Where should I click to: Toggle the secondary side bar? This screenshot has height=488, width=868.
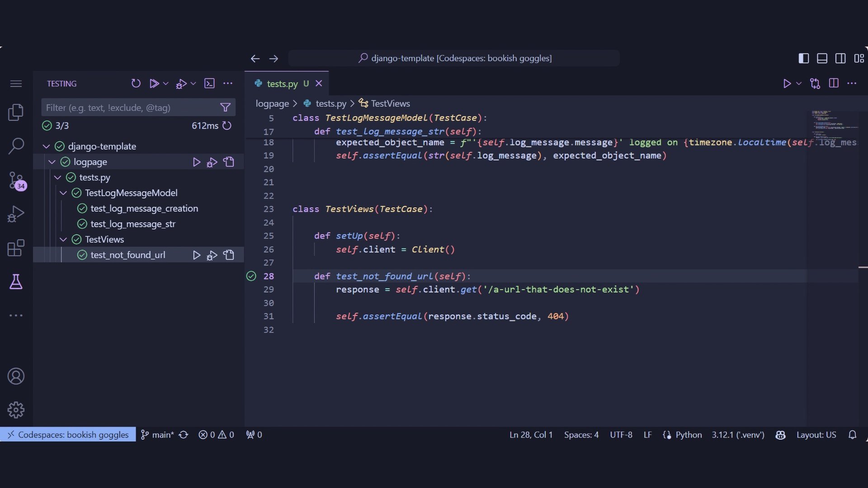[840, 58]
